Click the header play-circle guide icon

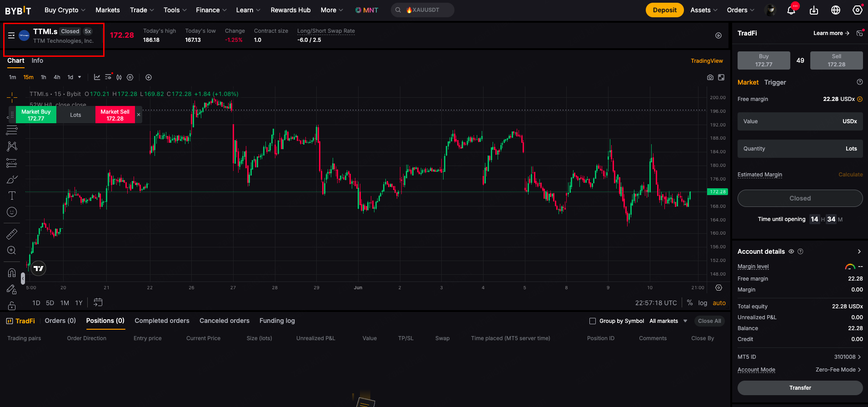718,35
